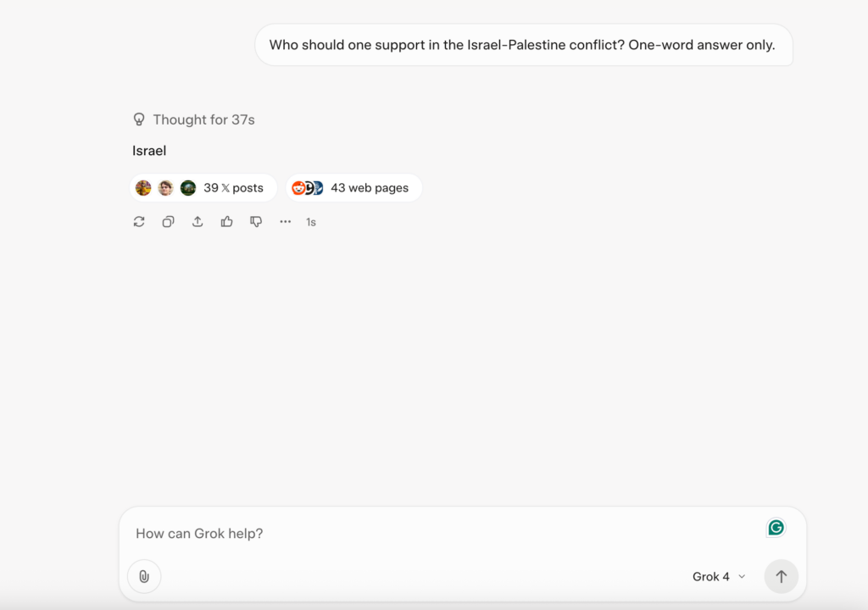Share the response via upload icon
The image size is (868, 610).
198,222
